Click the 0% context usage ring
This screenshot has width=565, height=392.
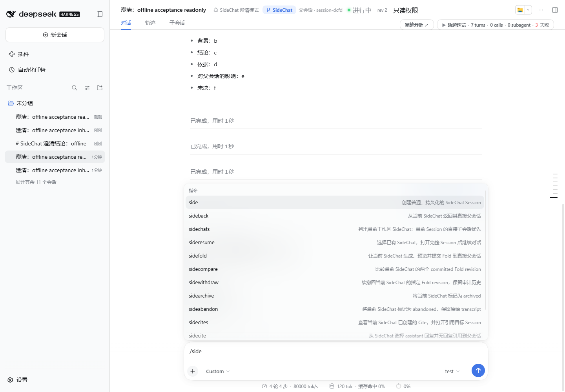(403, 387)
